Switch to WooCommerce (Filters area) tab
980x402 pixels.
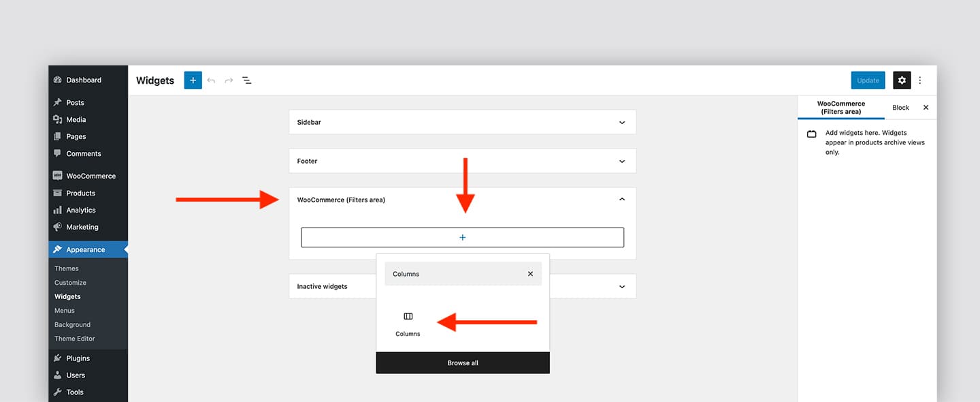tap(841, 108)
